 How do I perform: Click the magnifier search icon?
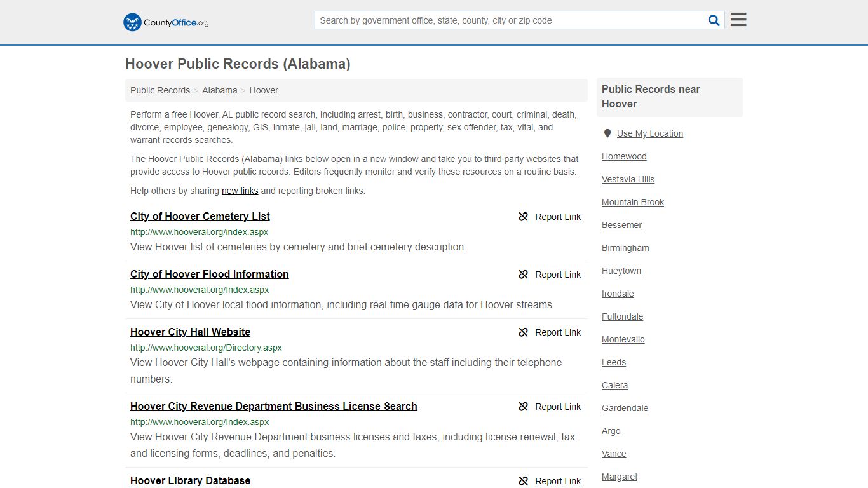(714, 20)
